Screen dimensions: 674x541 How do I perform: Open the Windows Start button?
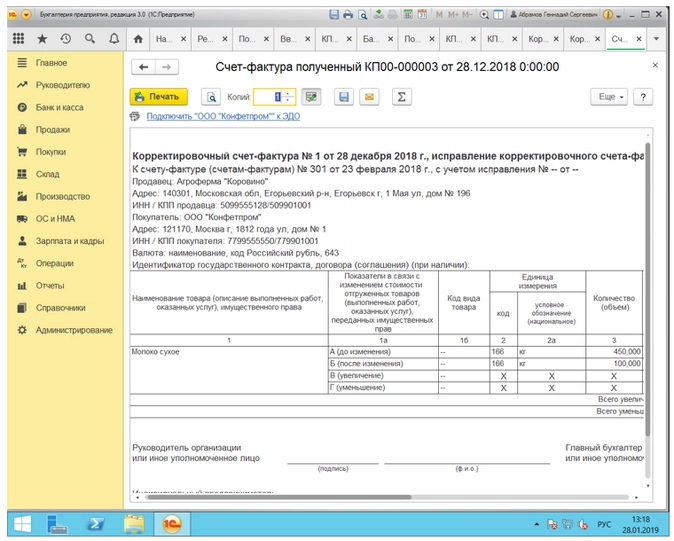22,524
